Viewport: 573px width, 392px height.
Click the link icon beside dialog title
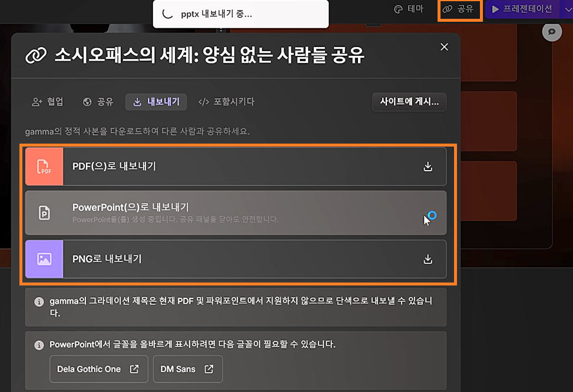coord(36,55)
